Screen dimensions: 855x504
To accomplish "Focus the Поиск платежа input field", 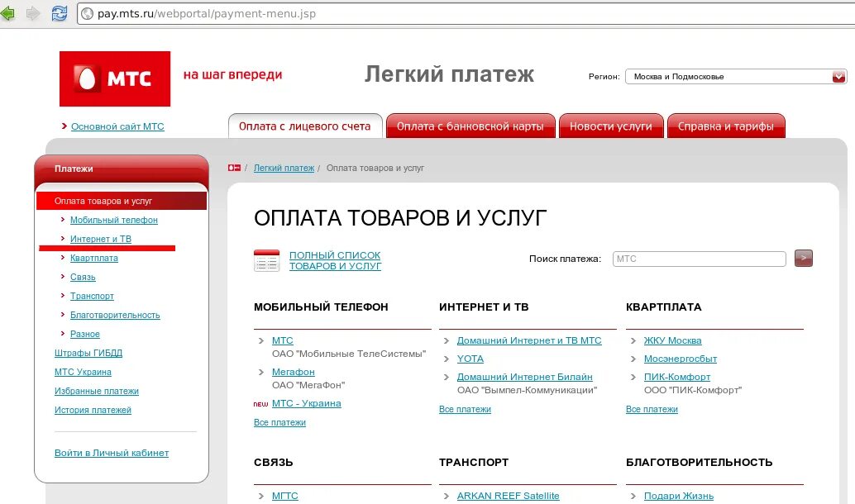I will 699,259.
